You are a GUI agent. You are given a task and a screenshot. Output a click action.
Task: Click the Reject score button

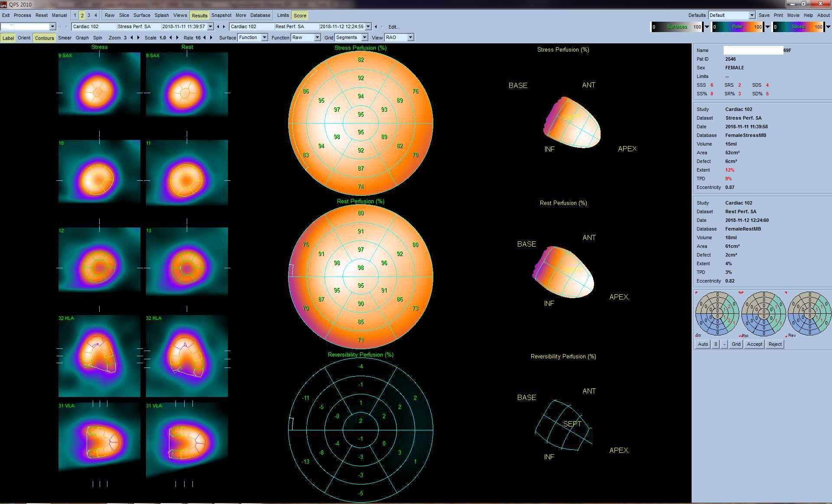775,345
